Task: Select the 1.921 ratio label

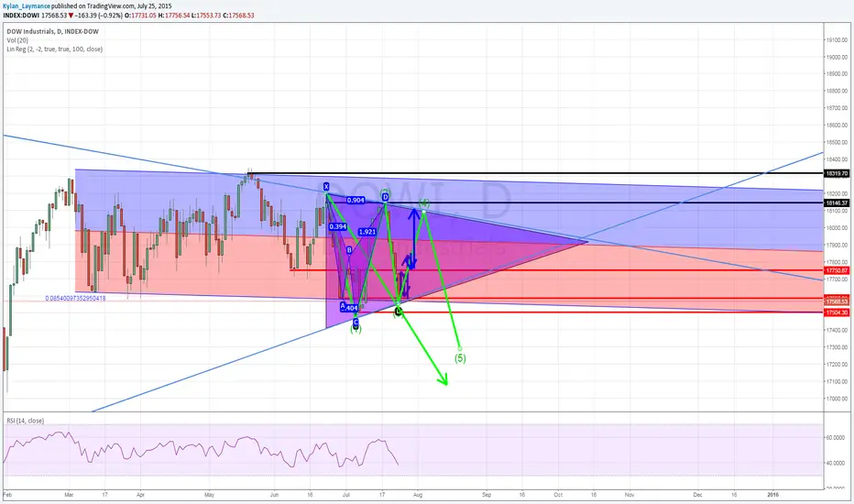Action: coord(367,232)
